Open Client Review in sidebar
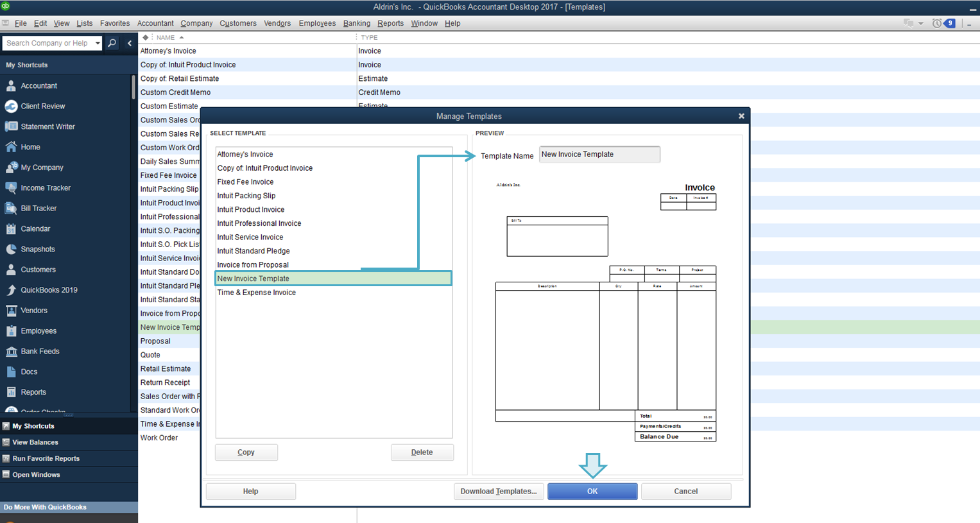The height and width of the screenshot is (523, 980). click(x=42, y=107)
